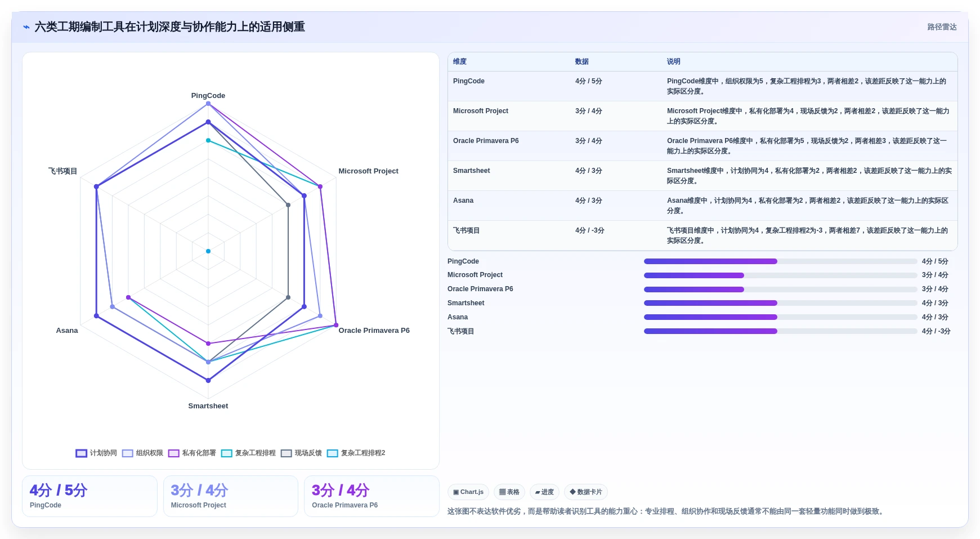The width and height of the screenshot is (980, 539).
Task: Open the PingCode 4分 / 5分 summary card
Action: 90,496
